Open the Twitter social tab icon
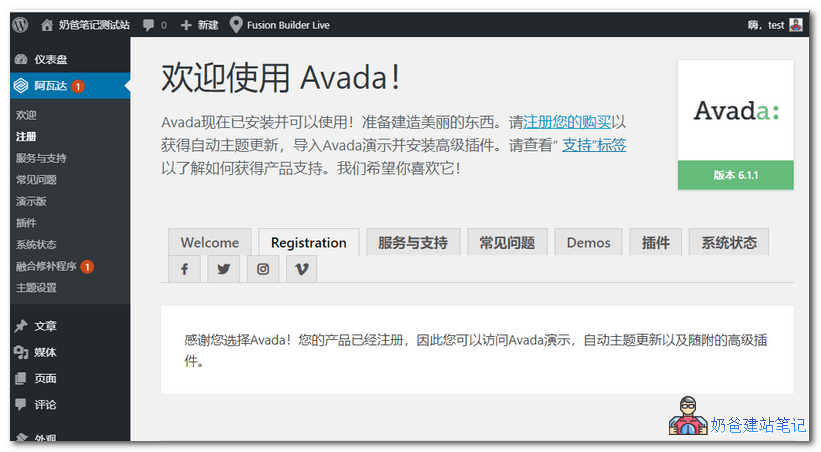The image size is (821, 452). click(224, 269)
